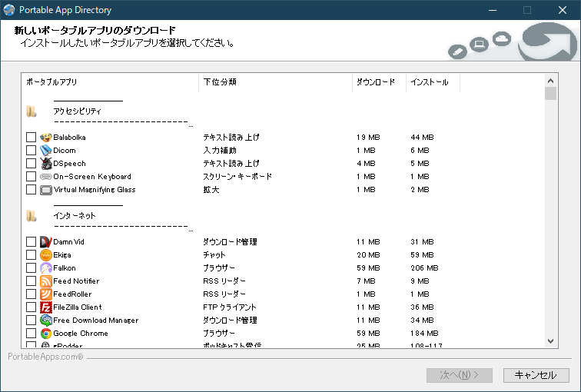Click Google Chrome's 184 MB install size
Image resolution: width=581 pixels, height=392 pixels.
point(425,334)
